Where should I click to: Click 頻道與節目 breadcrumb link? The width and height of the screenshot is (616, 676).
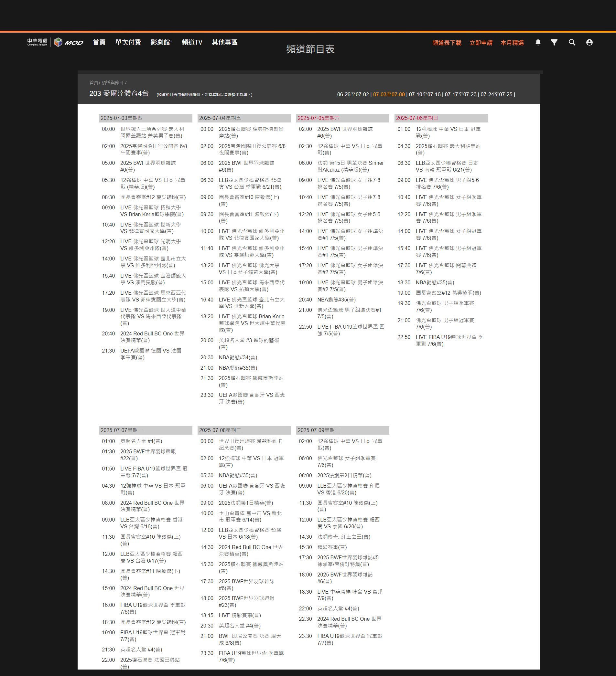coord(113,82)
